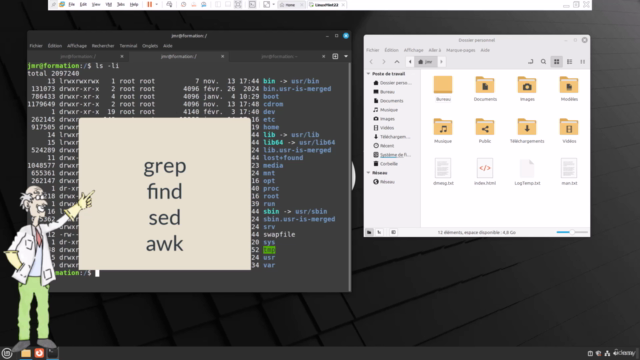
Task: Open the terminal Rechercher menu
Action: point(103,46)
